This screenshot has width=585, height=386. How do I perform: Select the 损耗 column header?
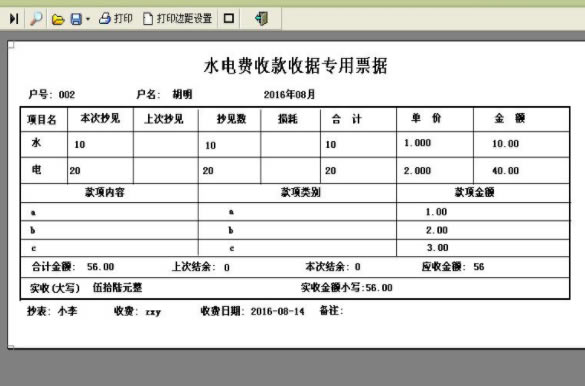288,119
